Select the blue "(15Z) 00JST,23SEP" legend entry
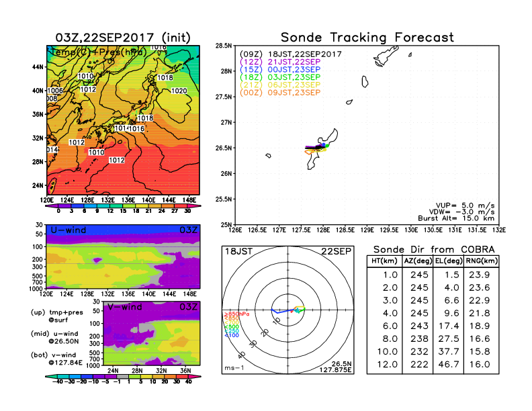Image resolution: width=532 pixels, height=411 pixels. 280,70
